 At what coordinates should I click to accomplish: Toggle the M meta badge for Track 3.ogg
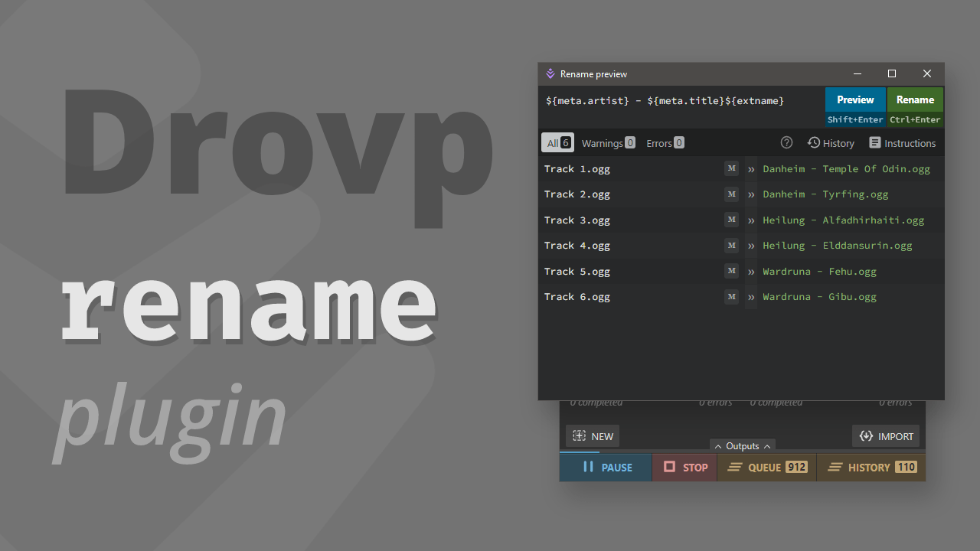[731, 220]
